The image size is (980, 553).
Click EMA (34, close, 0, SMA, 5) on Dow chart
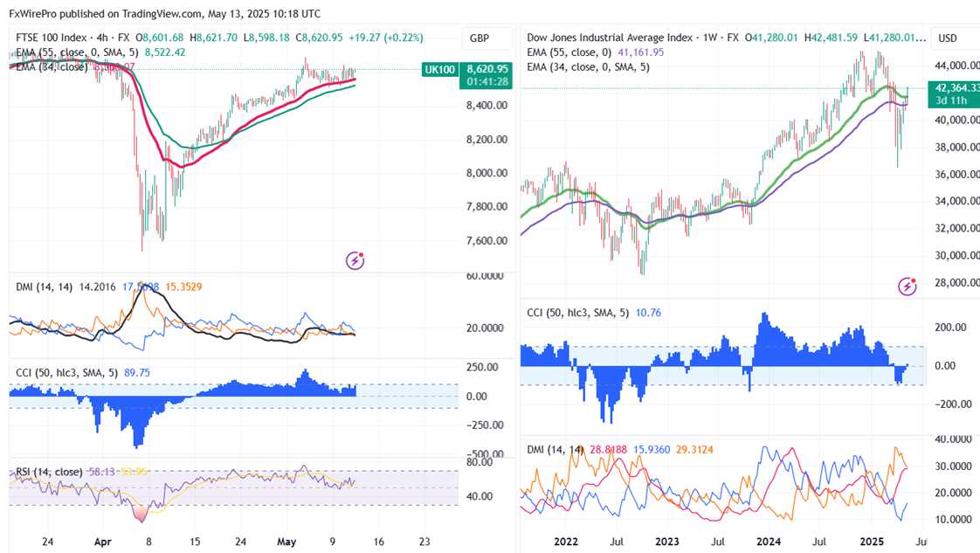[588, 67]
